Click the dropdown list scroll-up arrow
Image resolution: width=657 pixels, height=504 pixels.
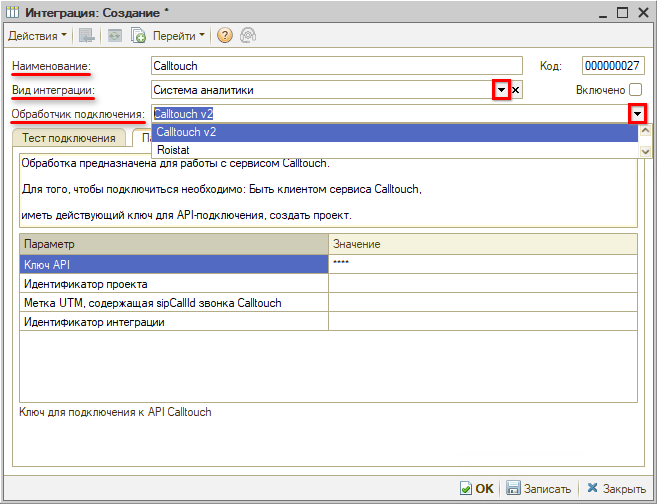pos(645,131)
